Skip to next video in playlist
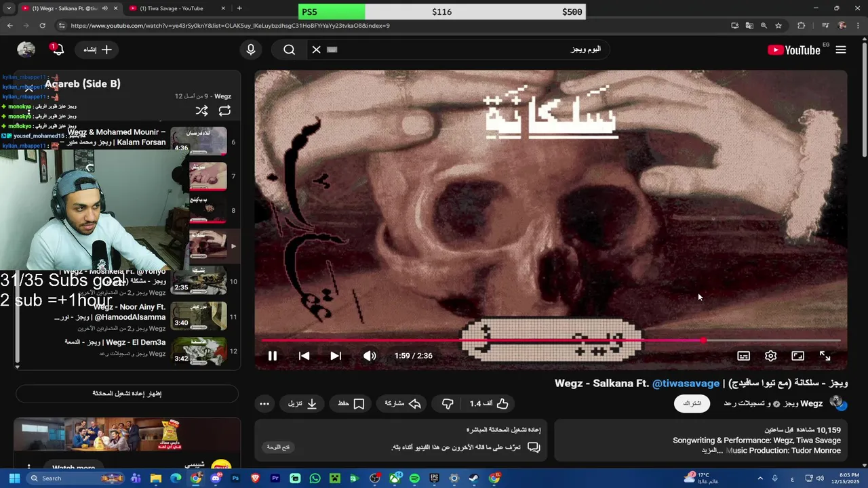Image resolution: width=868 pixels, height=488 pixels. pos(336,356)
